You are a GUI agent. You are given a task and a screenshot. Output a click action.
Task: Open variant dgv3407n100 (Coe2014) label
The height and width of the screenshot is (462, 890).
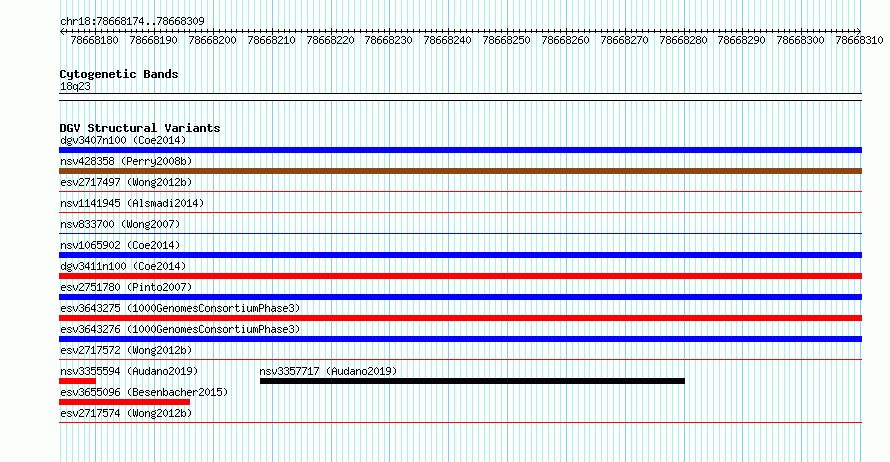123,140
